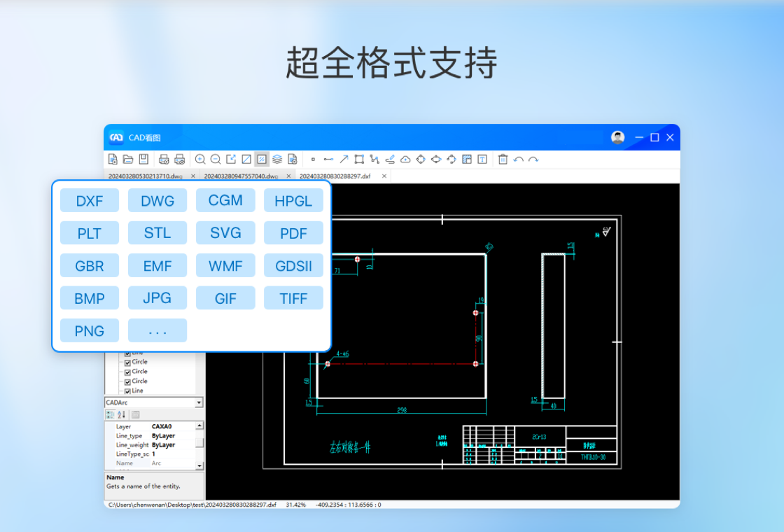784x532 pixels.
Task: Select the ellipse tool
Action: point(436,160)
